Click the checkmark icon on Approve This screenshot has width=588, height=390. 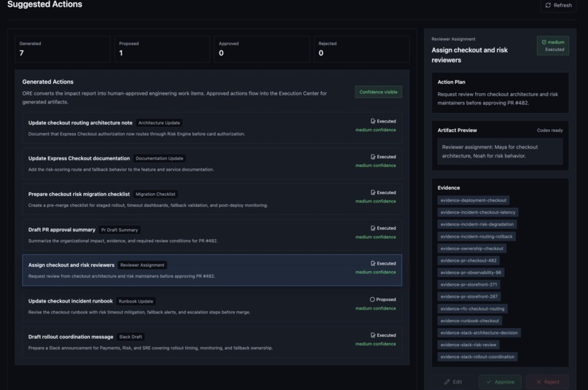coord(489,382)
